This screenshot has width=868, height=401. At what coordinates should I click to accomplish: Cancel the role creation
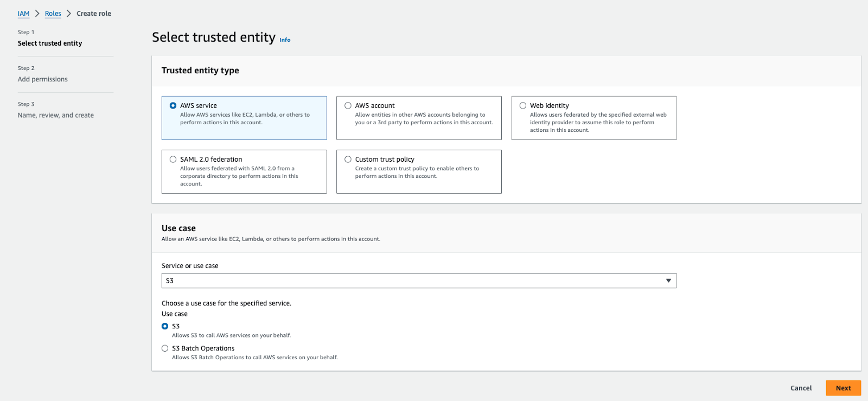pos(801,388)
